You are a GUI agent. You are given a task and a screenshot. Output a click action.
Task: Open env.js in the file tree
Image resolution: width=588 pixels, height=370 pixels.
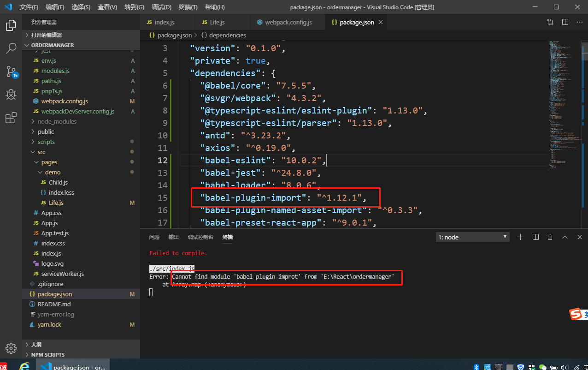(x=81, y=60)
